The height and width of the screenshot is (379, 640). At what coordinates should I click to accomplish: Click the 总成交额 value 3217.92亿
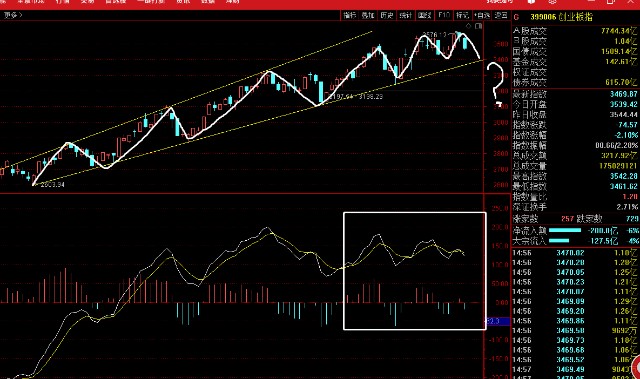(x=619, y=155)
